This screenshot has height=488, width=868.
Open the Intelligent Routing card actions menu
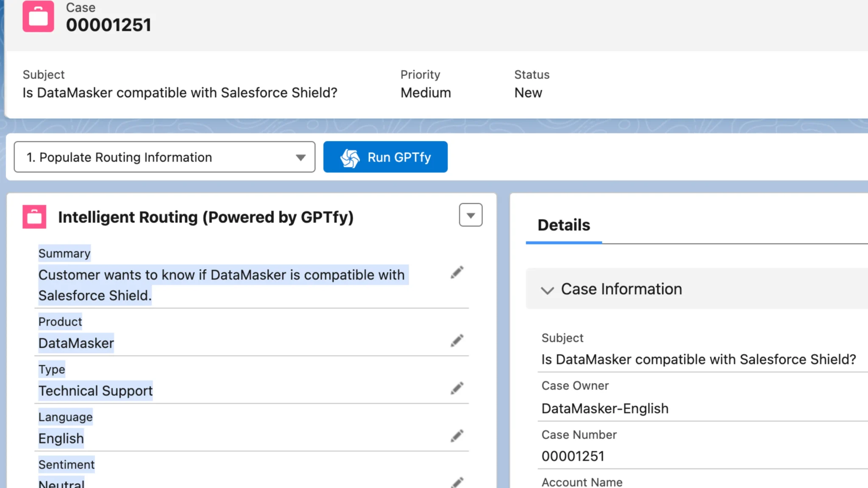(470, 215)
